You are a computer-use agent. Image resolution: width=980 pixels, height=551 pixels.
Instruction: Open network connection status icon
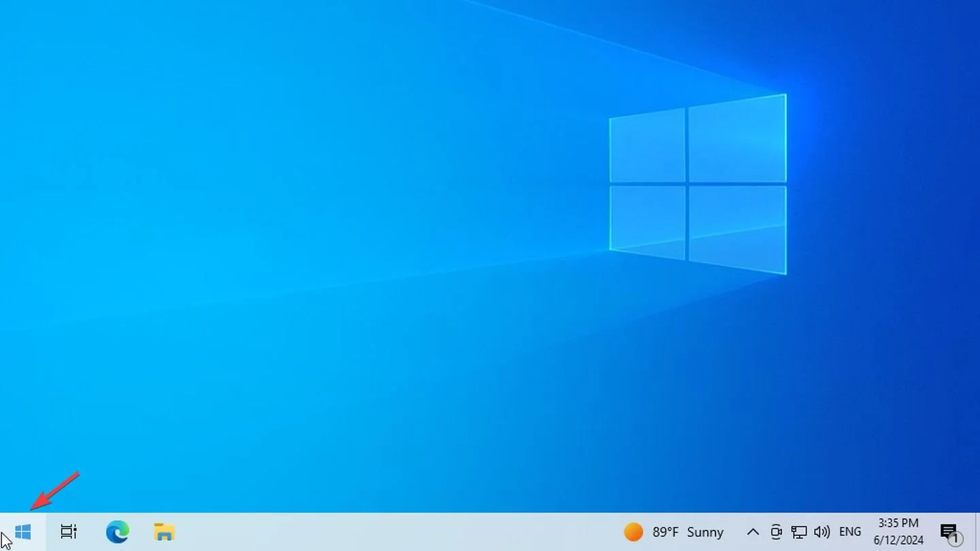[799, 532]
